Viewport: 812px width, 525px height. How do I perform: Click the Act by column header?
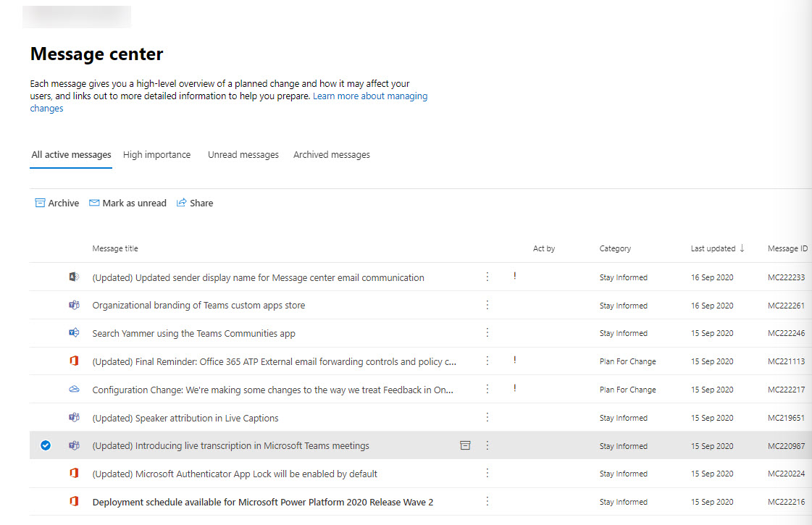pos(544,248)
